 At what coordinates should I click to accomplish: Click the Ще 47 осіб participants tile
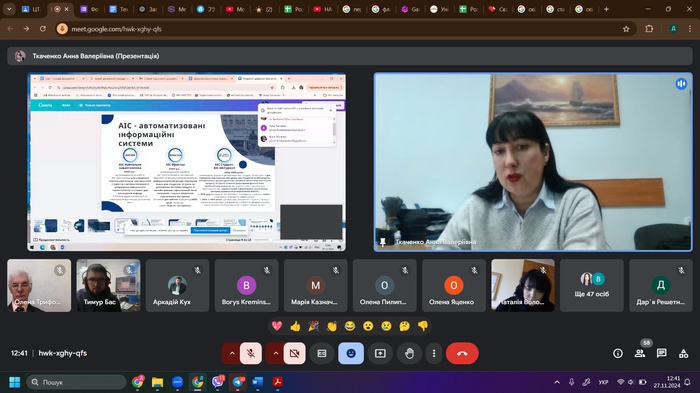pyautogui.click(x=592, y=285)
